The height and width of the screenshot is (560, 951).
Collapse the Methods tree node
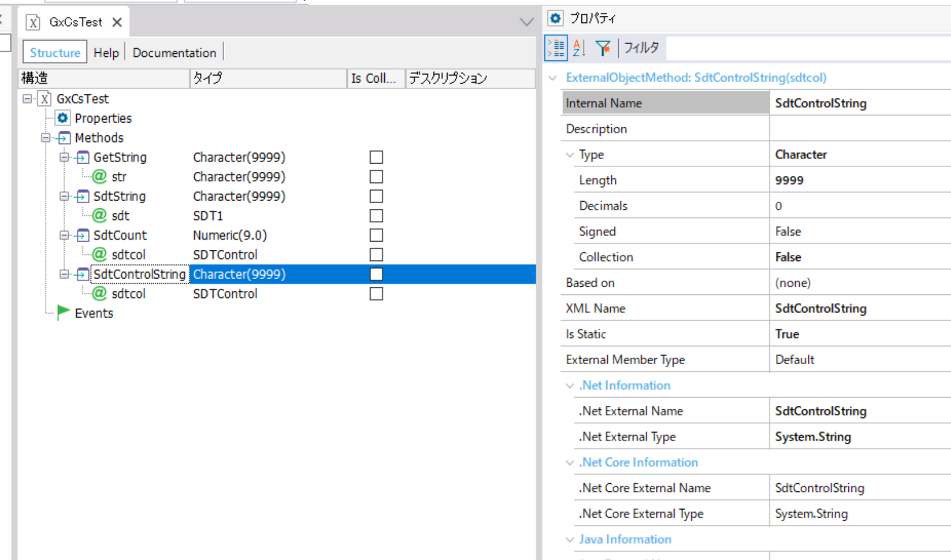pos(45,138)
